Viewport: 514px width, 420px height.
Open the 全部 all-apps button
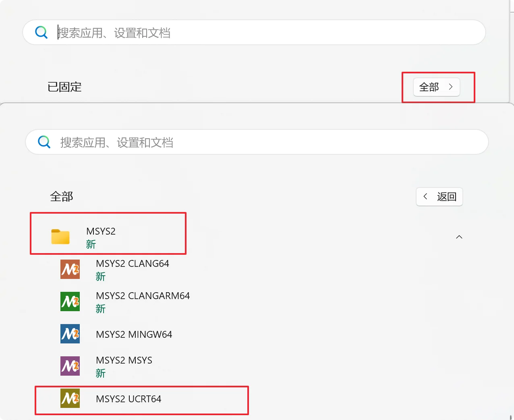click(x=437, y=87)
